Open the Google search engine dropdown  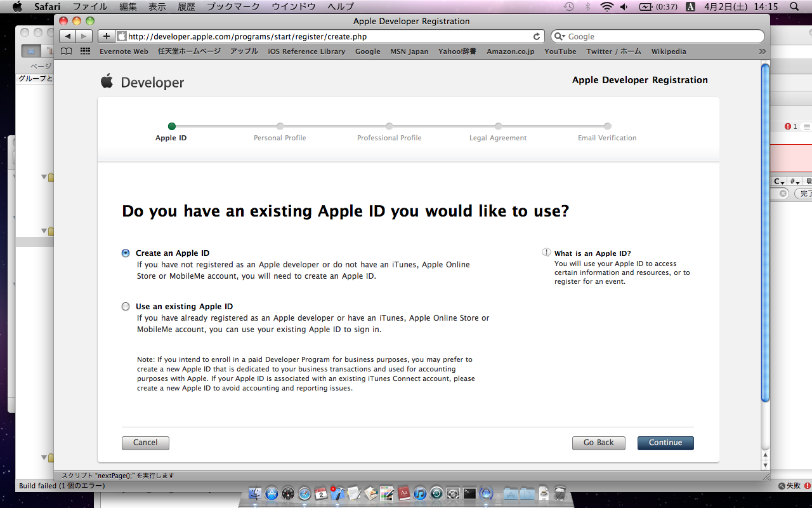click(x=560, y=37)
